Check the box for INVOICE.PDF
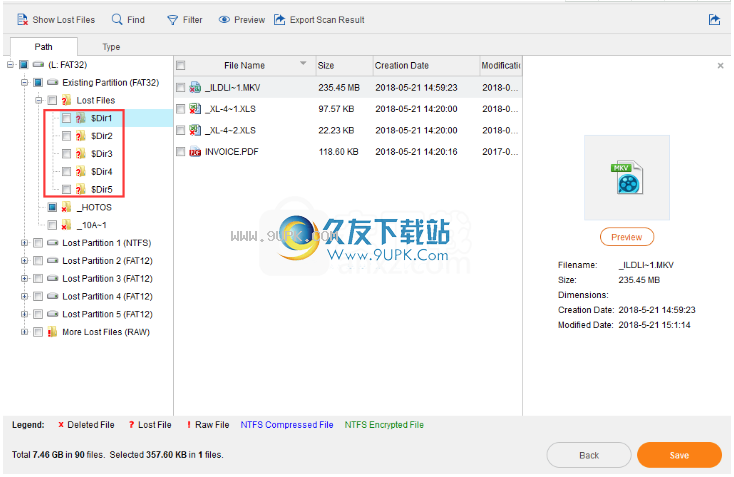This screenshot has width=734, height=477. tap(180, 152)
